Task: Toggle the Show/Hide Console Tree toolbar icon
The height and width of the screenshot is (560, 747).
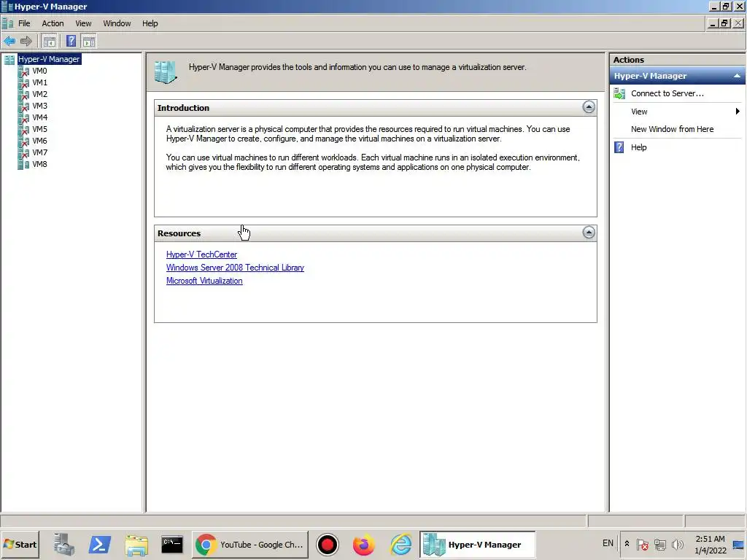Action: 49,42
